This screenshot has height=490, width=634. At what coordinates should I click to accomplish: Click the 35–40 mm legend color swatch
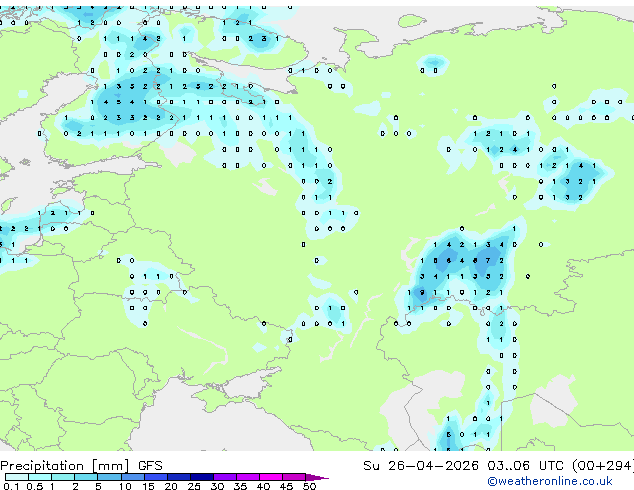(x=248, y=477)
